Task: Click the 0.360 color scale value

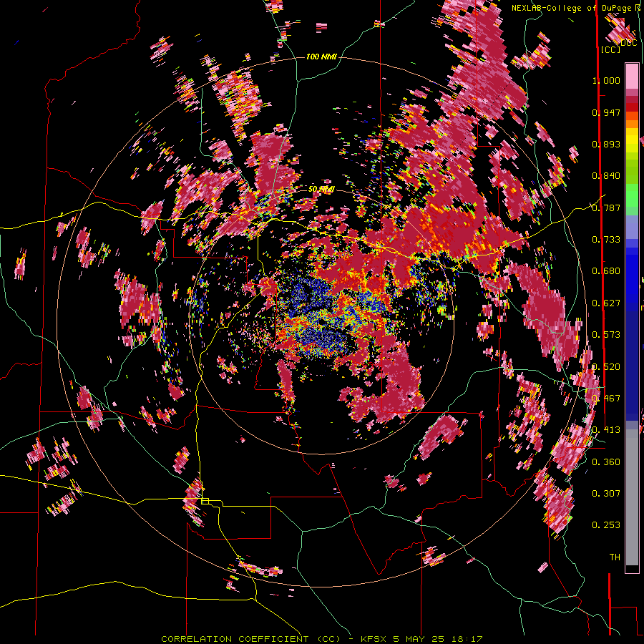Action: tap(606, 462)
